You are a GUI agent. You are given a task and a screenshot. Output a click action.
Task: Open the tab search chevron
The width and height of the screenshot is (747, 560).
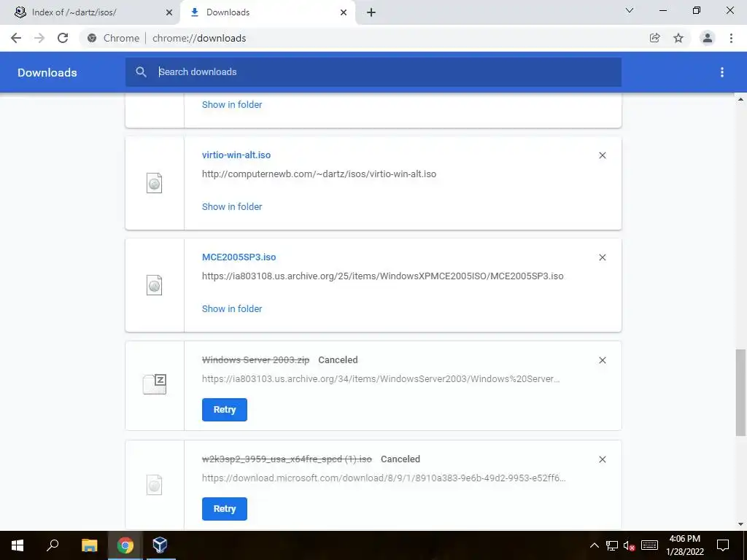[x=630, y=10]
